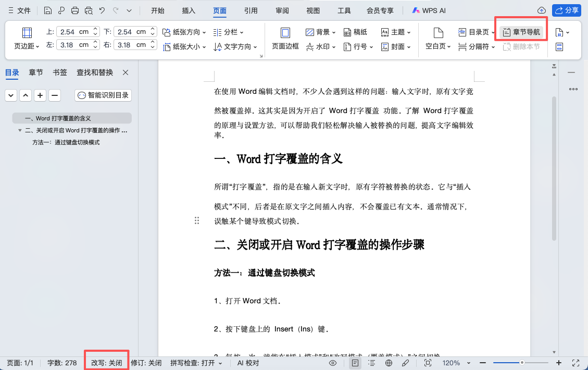Click the cloud upload icon
Viewport: 588px width, 370px height.
tap(542, 10)
